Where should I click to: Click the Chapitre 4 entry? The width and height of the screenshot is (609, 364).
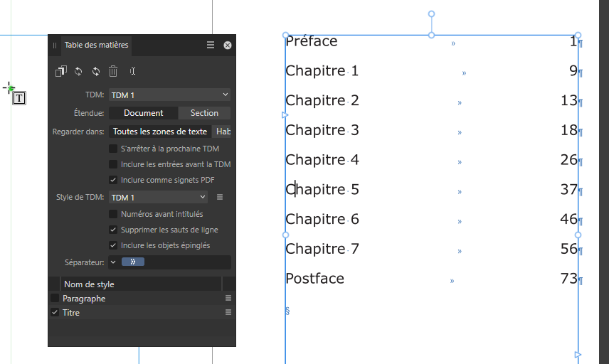[322, 160]
